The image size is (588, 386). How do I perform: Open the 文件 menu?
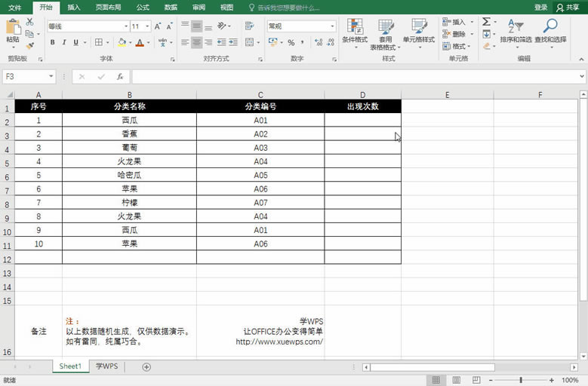(x=15, y=8)
